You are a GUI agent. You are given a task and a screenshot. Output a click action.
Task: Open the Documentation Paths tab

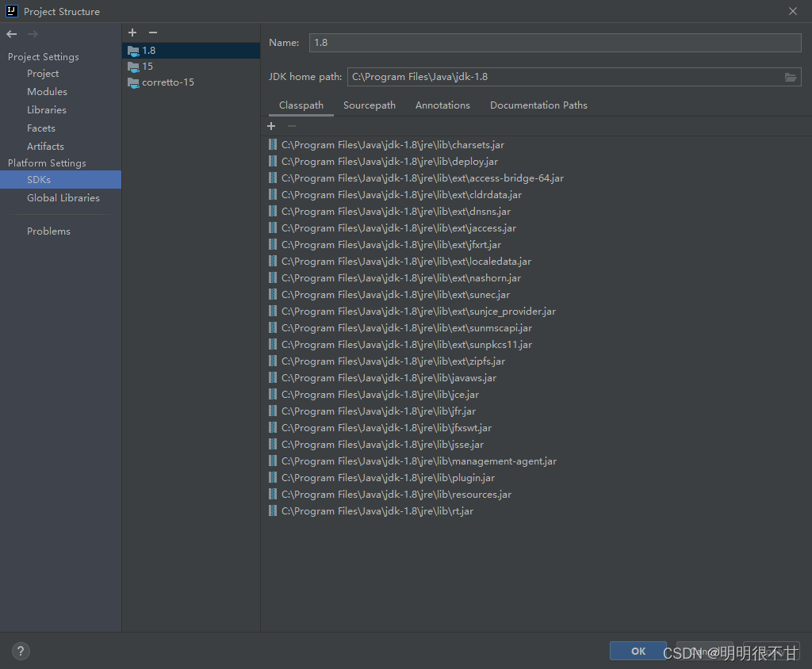(x=538, y=105)
